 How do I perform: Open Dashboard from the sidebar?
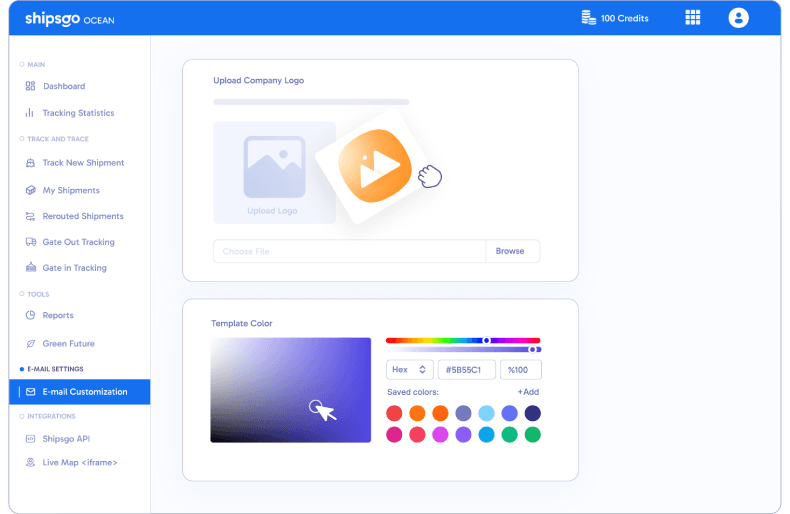click(x=63, y=86)
